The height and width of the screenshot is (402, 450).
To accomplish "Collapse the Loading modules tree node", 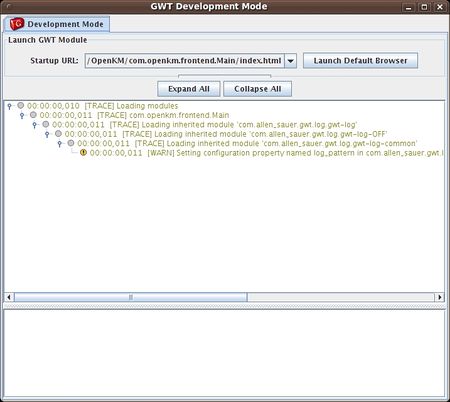I will (9, 106).
